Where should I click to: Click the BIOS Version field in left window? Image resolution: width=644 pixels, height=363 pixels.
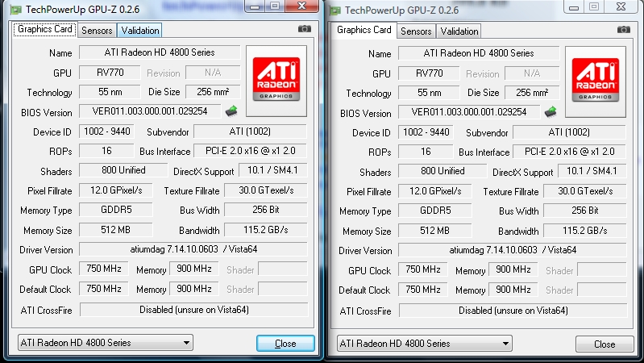(150, 111)
